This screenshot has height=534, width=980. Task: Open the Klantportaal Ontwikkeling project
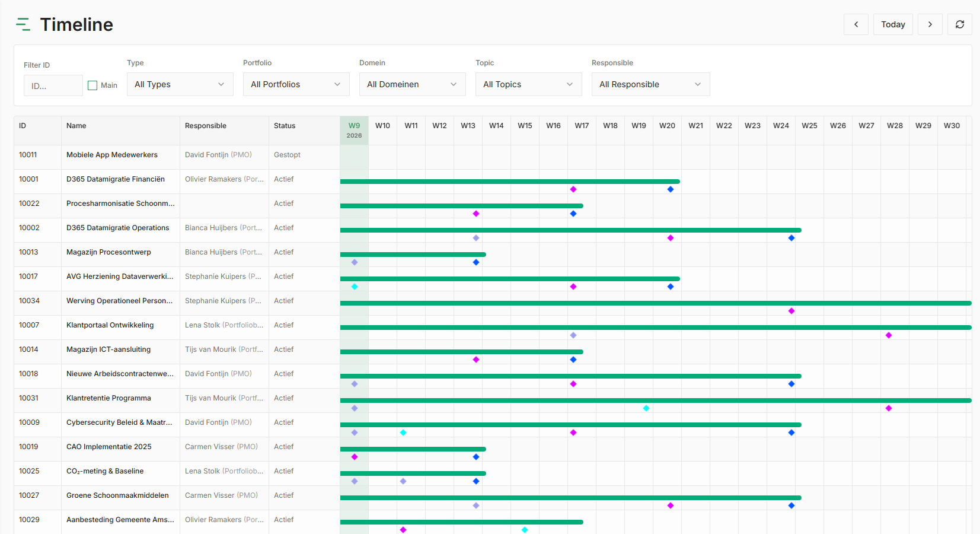110,325
